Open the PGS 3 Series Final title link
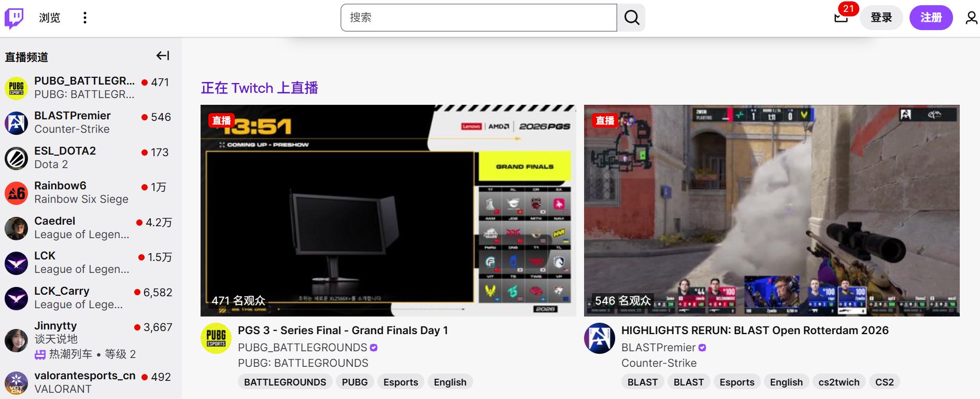The height and width of the screenshot is (399, 980). pyautogui.click(x=343, y=331)
